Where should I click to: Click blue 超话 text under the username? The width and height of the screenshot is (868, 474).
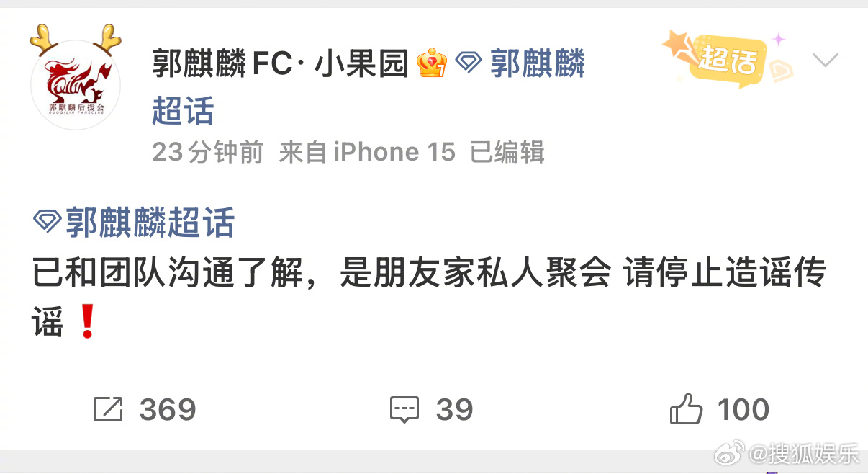(183, 111)
